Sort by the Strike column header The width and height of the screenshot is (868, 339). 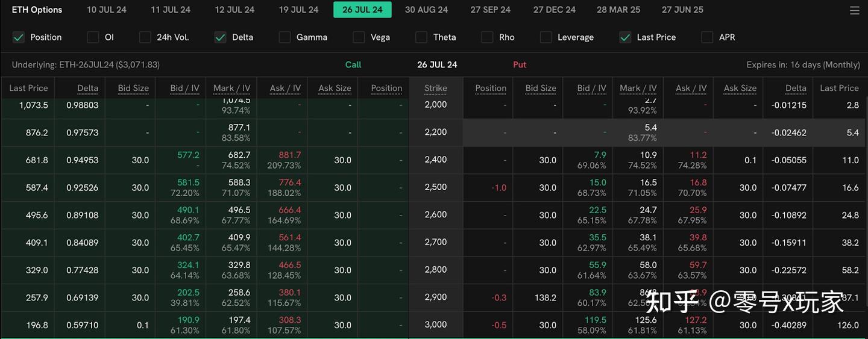[x=435, y=88]
